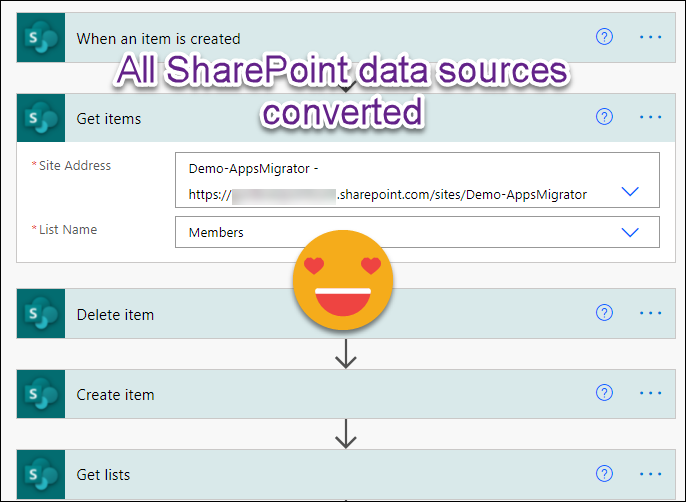The image size is (686, 502).
Task: Open ellipsis menu for 'Get items'
Action: pos(651,117)
